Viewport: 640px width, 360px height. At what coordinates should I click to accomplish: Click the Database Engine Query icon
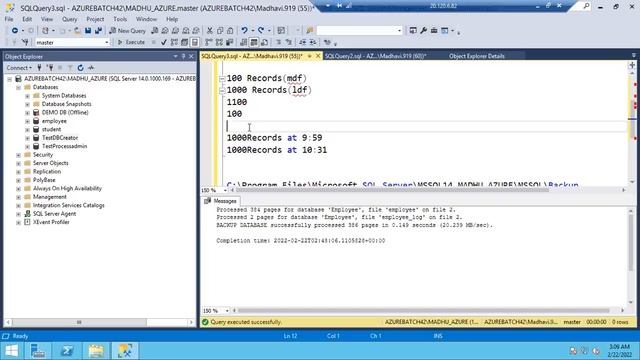point(154,31)
